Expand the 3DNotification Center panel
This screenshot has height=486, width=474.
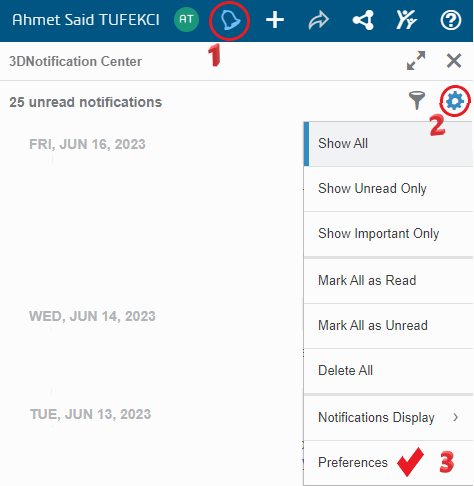416,61
